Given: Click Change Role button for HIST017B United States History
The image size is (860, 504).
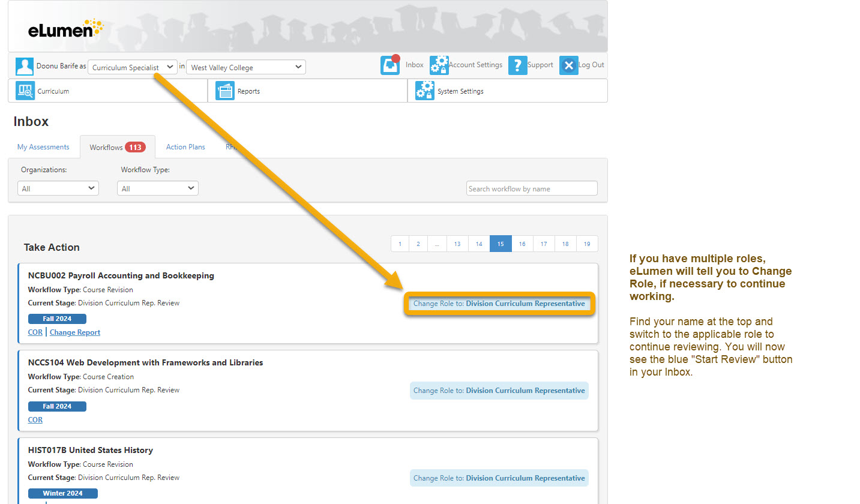Looking at the screenshot, I should coord(499,478).
